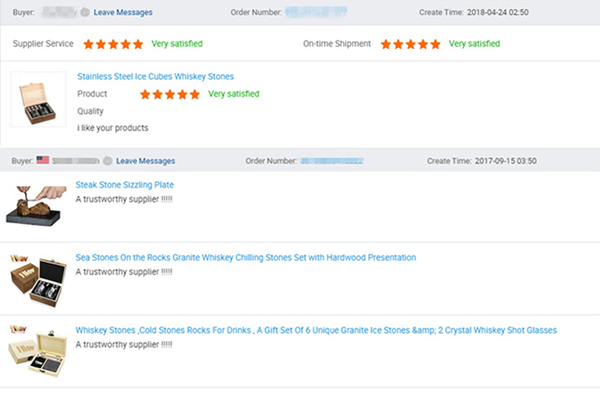The image size is (600, 396).
Task: Click the first buyer's chat bubble icon
Action: pyautogui.click(x=85, y=12)
